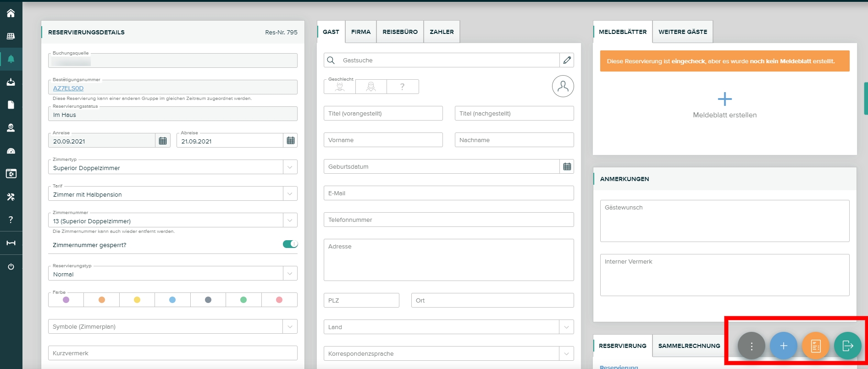Click the orange invoice floating button

pos(815,346)
